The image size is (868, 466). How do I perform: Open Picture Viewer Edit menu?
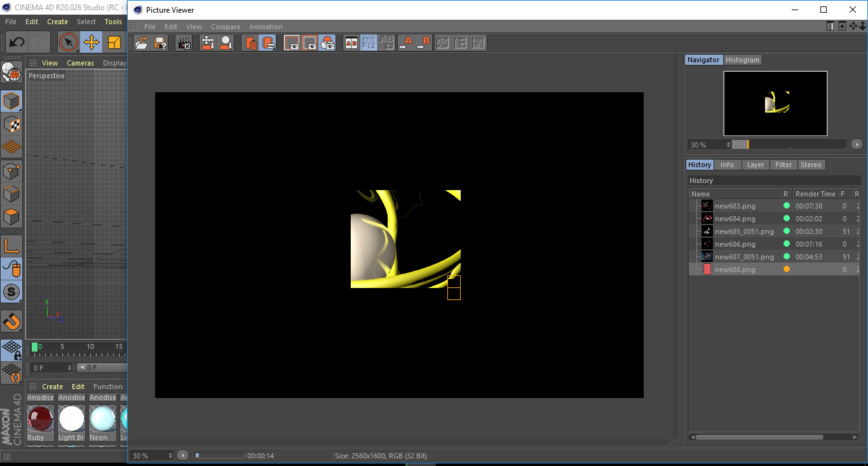click(x=171, y=27)
